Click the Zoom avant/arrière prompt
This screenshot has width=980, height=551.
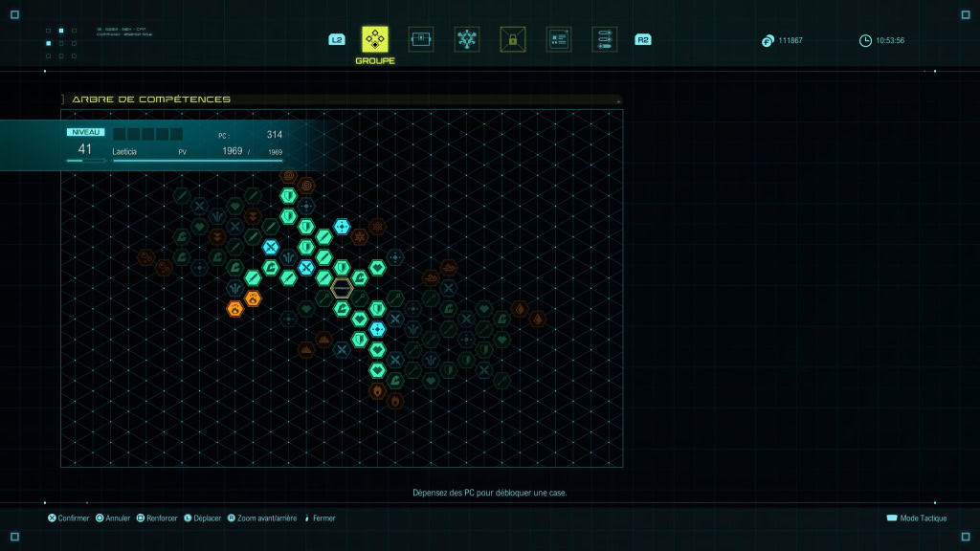coord(262,518)
